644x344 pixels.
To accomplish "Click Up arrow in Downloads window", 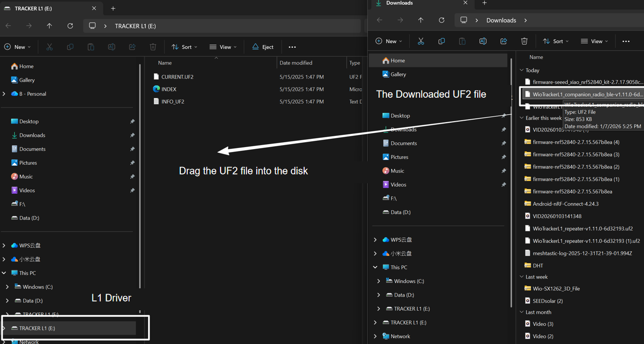I will (421, 20).
